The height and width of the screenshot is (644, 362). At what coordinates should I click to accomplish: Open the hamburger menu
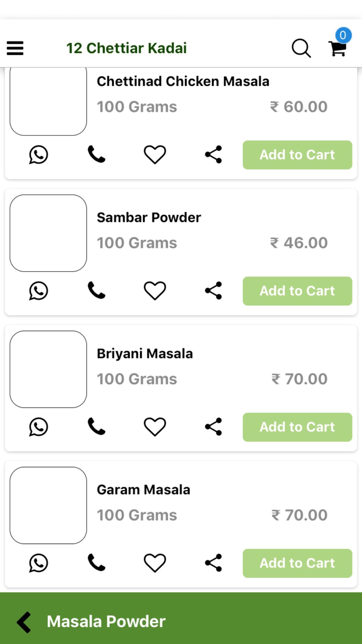(15, 48)
